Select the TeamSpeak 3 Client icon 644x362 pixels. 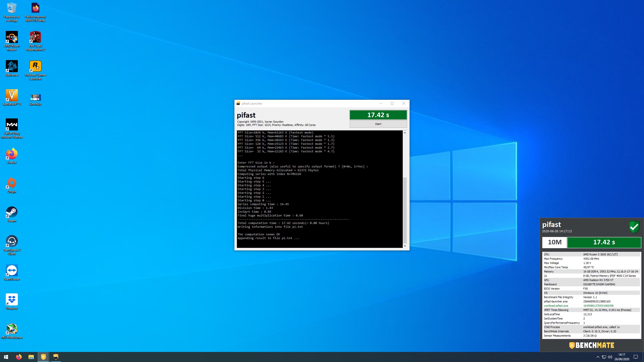point(12,245)
